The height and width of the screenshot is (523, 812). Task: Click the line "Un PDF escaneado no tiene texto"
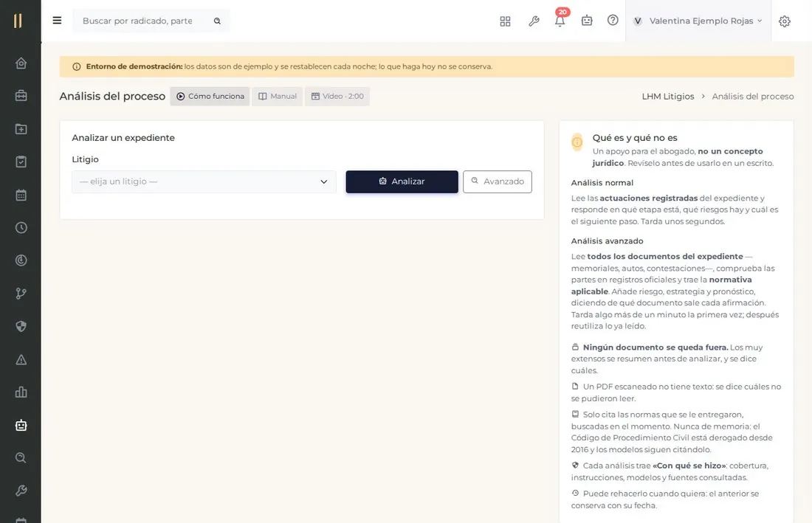[647, 387]
